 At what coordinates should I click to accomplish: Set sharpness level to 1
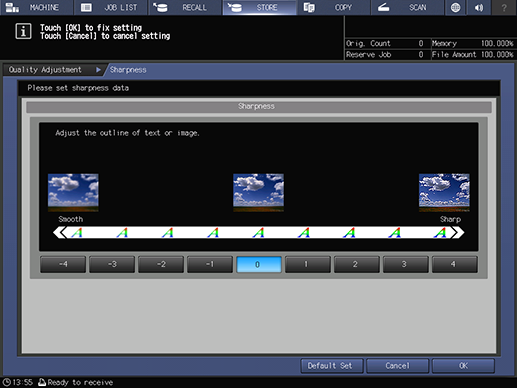point(308,264)
